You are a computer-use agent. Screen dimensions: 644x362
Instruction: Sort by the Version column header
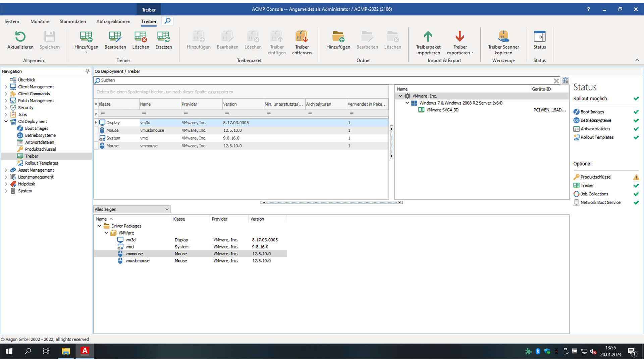coord(243,104)
